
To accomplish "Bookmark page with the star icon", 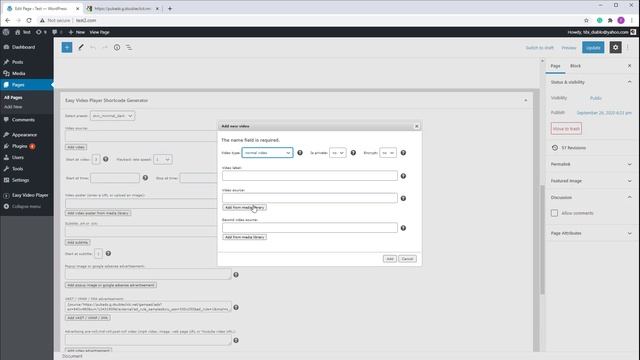I will [587, 20].
